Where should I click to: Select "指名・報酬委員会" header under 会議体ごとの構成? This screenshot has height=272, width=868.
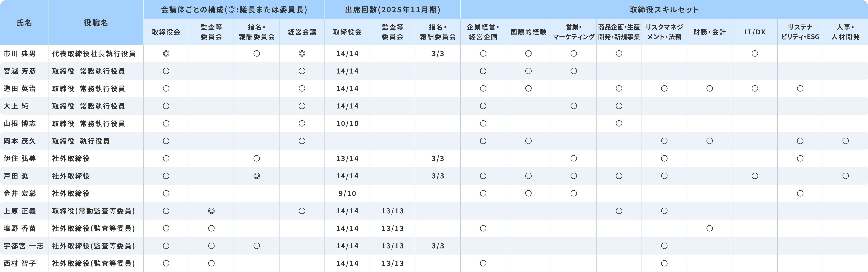[257, 32]
